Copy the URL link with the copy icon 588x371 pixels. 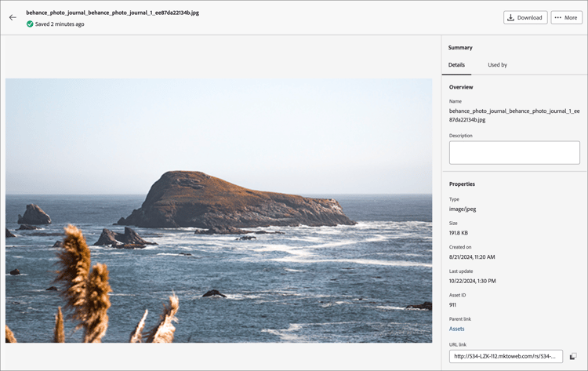click(573, 356)
